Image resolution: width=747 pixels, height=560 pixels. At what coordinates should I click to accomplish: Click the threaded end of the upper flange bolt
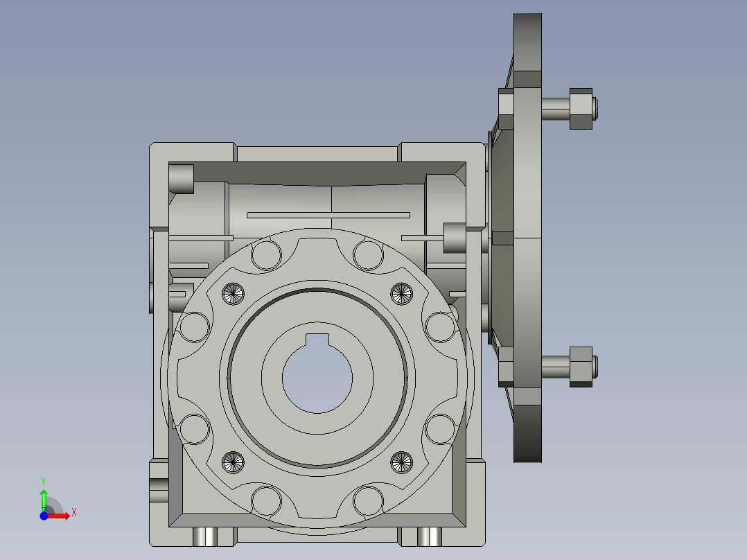click(596, 109)
